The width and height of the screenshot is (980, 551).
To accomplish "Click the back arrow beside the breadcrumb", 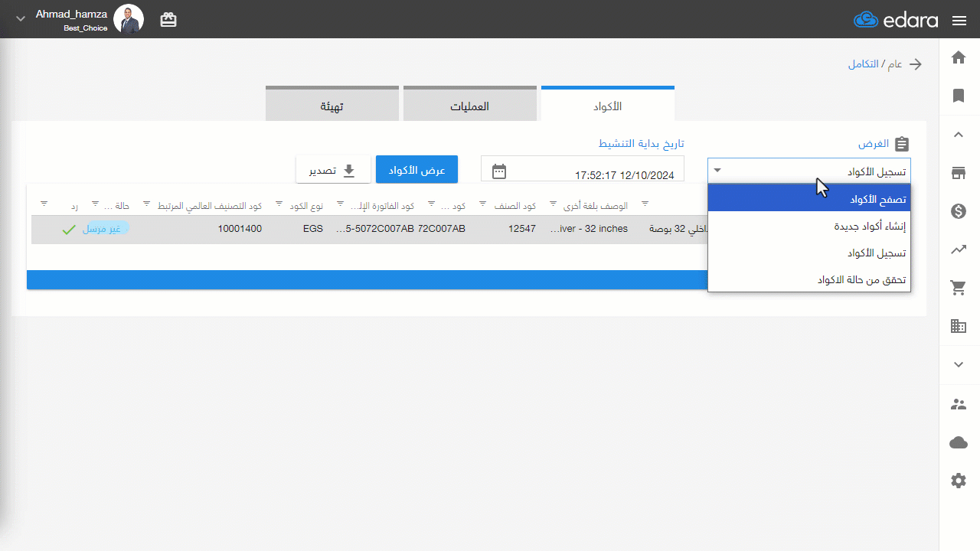I will click(915, 64).
